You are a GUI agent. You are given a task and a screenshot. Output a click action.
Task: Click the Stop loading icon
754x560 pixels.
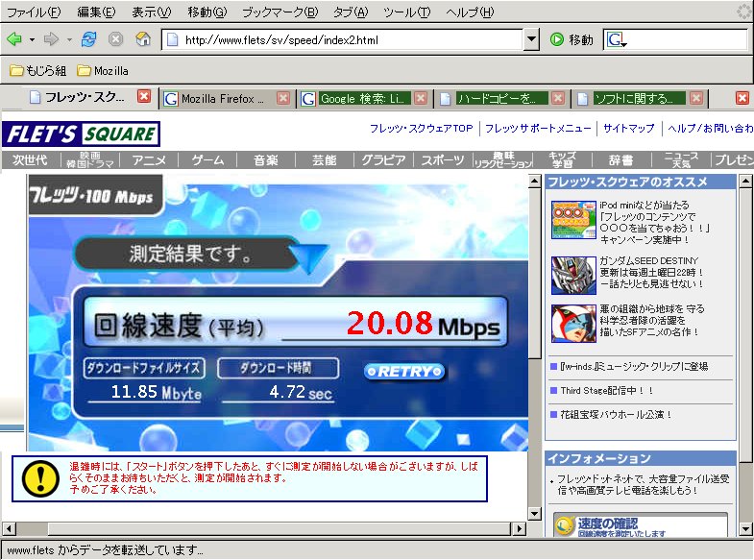click(115, 39)
